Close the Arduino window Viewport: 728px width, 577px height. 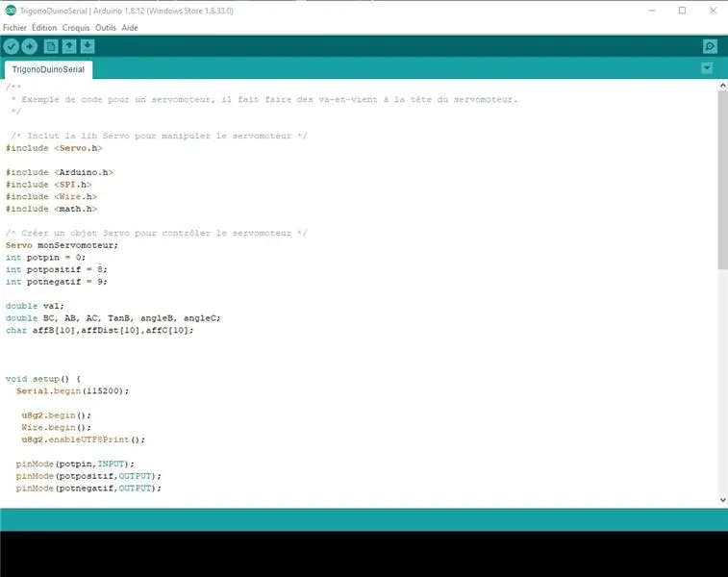(x=714, y=11)
